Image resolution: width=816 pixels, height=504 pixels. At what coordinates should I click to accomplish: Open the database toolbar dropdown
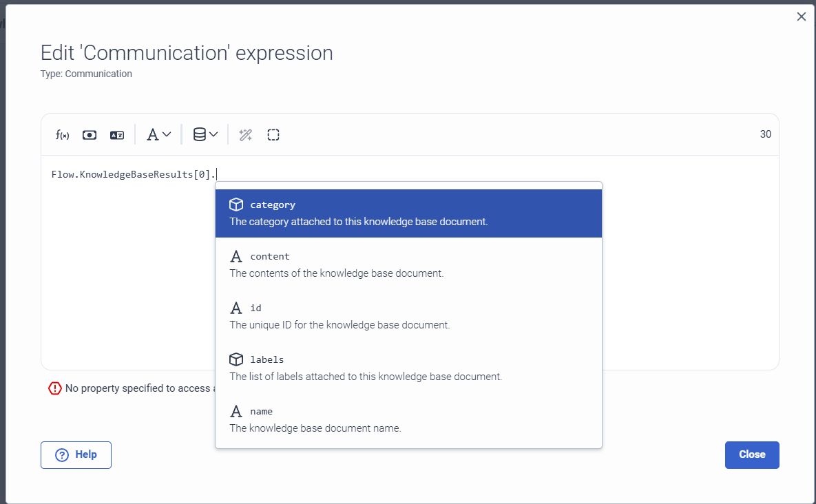(205, 135)
